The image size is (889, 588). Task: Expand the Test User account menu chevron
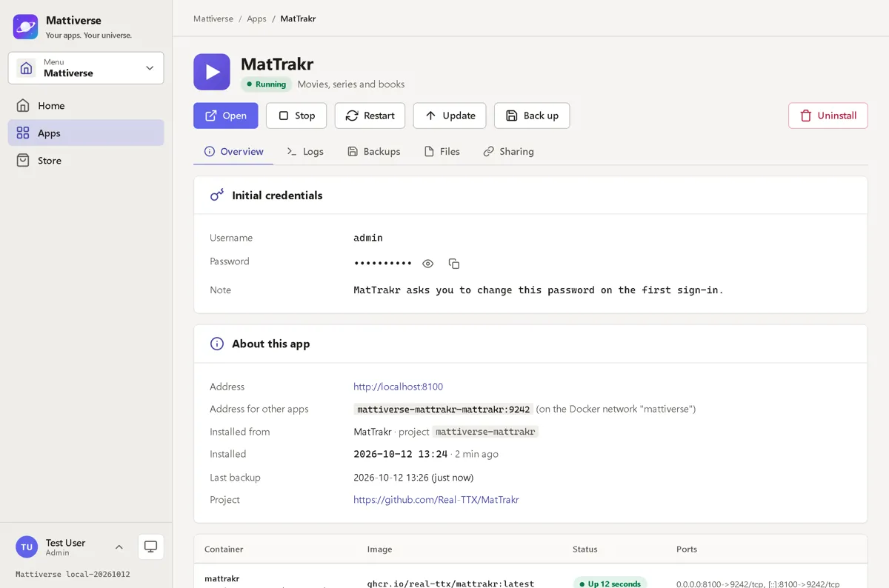coord(119,547)
